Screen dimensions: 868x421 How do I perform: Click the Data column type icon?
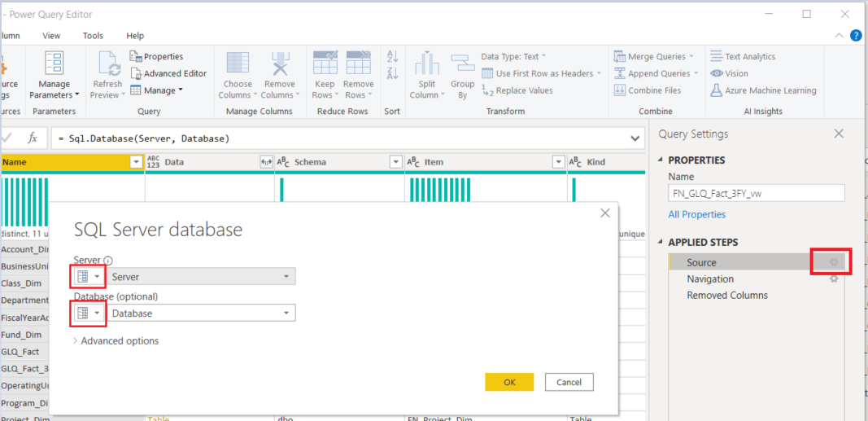click(x=153, y=162)
